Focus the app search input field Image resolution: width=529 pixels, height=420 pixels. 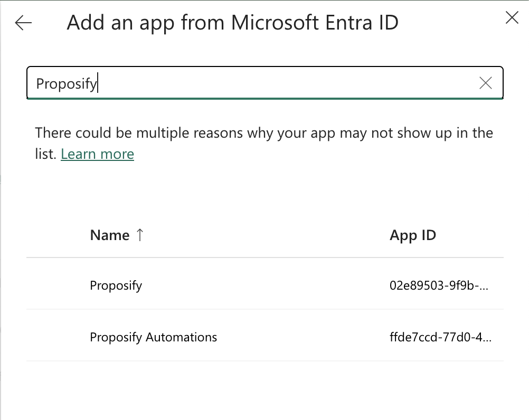coord(265,83)
